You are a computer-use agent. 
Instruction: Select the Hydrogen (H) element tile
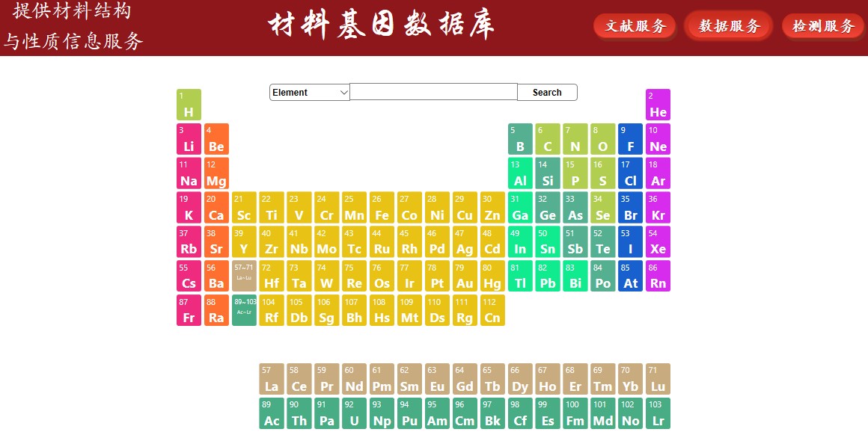tap(189, 105)
